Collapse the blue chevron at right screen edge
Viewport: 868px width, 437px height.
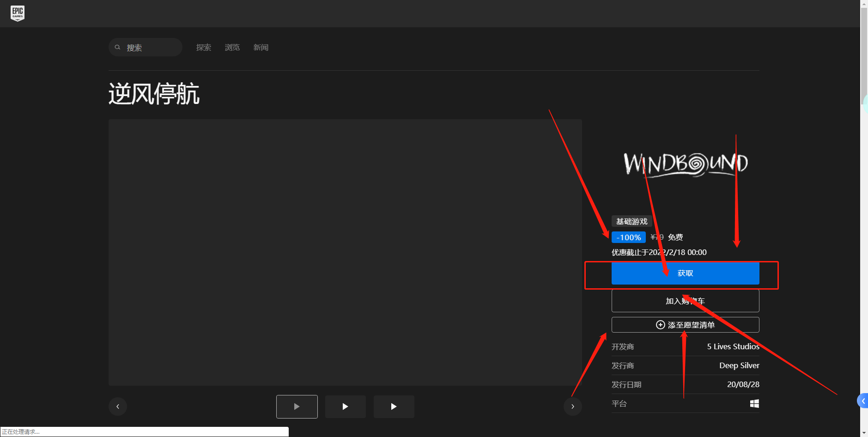coord(863,401)
